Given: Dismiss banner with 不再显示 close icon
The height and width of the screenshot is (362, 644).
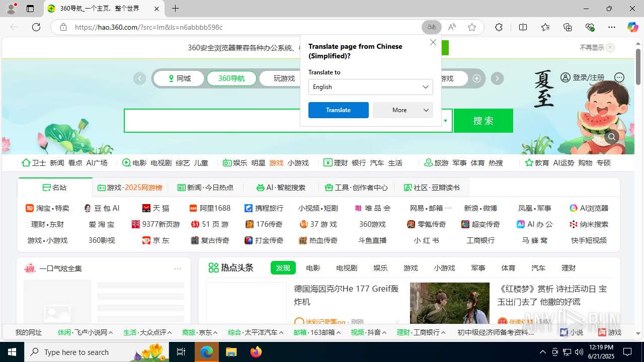Looking at the screenshot, I should (x=610, y=47).
